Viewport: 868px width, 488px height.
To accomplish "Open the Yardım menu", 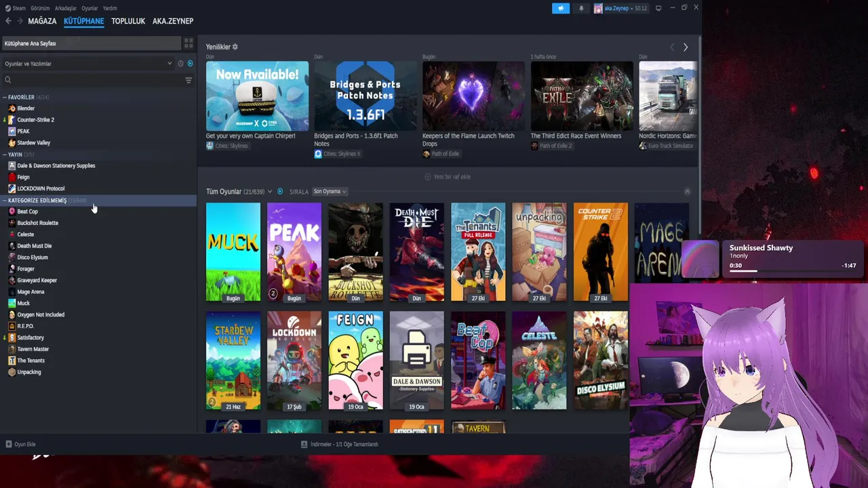I will click(110, 8).
